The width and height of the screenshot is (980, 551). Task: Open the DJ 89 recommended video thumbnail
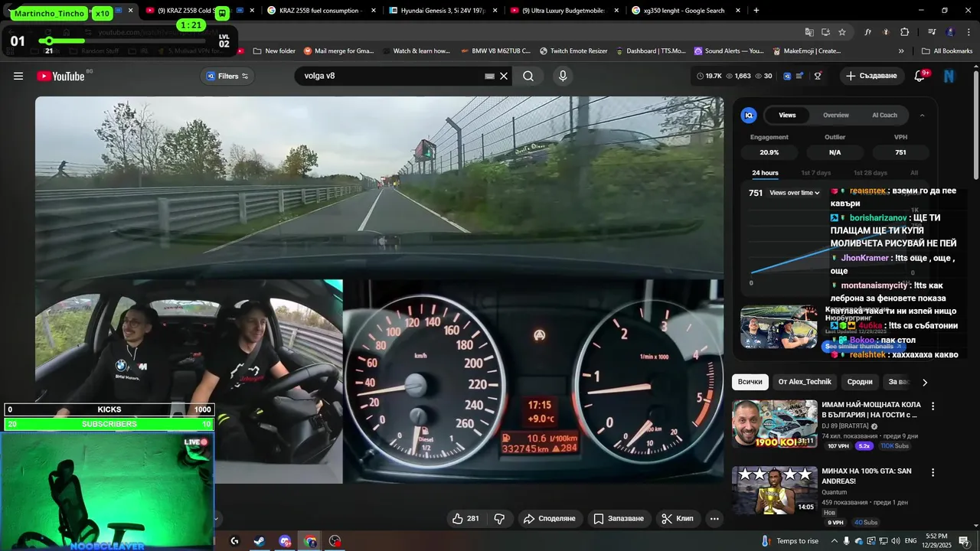(x=774, y=423)
